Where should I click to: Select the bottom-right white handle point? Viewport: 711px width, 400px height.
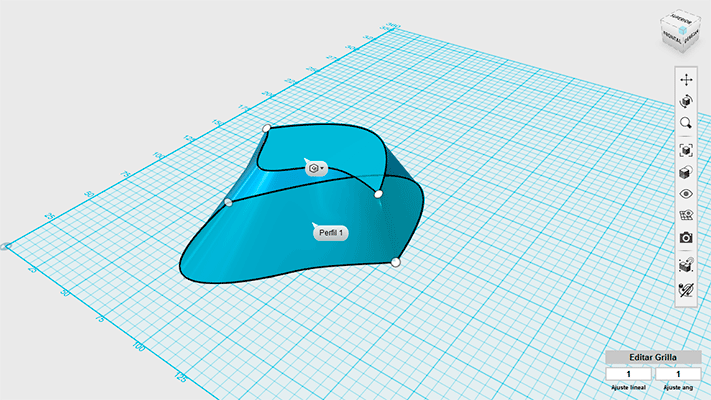(x=395, y=262)
